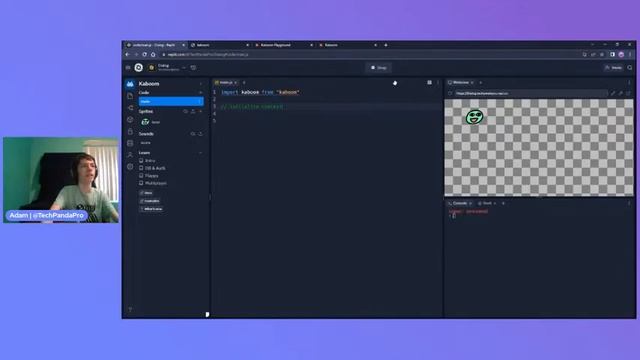640x360 pixels.
Task: Go back in the browser
Action: [x=127, y=54]
